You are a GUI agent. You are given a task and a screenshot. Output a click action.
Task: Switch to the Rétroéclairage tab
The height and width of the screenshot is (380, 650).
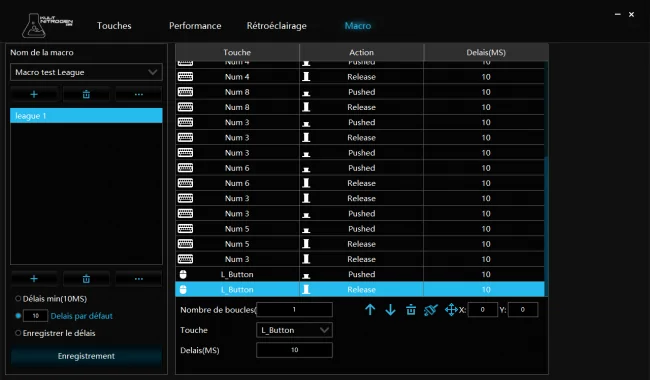click(x=276, y=26)
